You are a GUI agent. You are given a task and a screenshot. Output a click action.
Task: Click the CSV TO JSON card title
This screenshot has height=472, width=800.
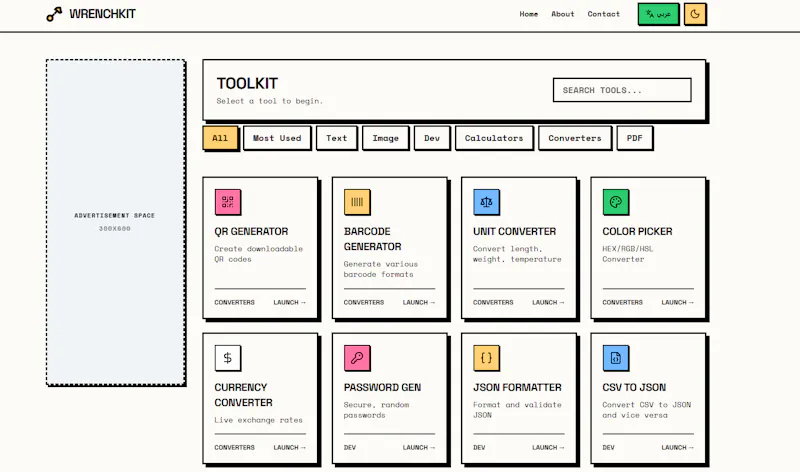click(634, 388)
